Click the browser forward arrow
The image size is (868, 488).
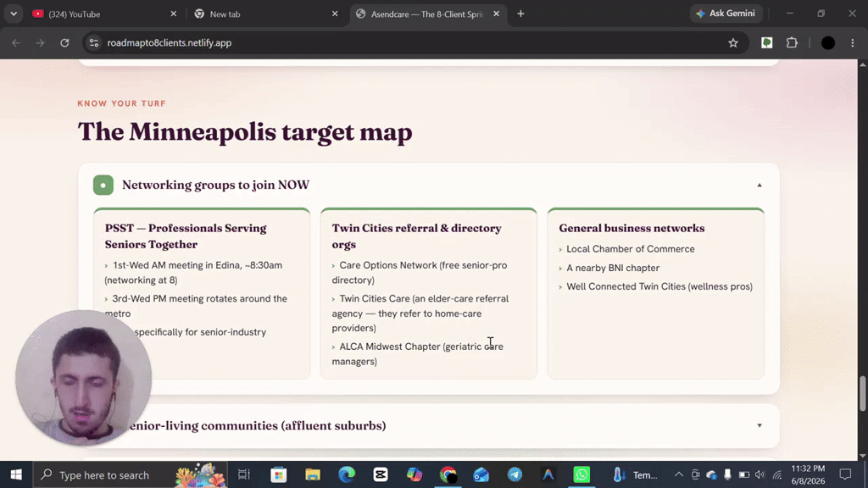click(40, 42)
